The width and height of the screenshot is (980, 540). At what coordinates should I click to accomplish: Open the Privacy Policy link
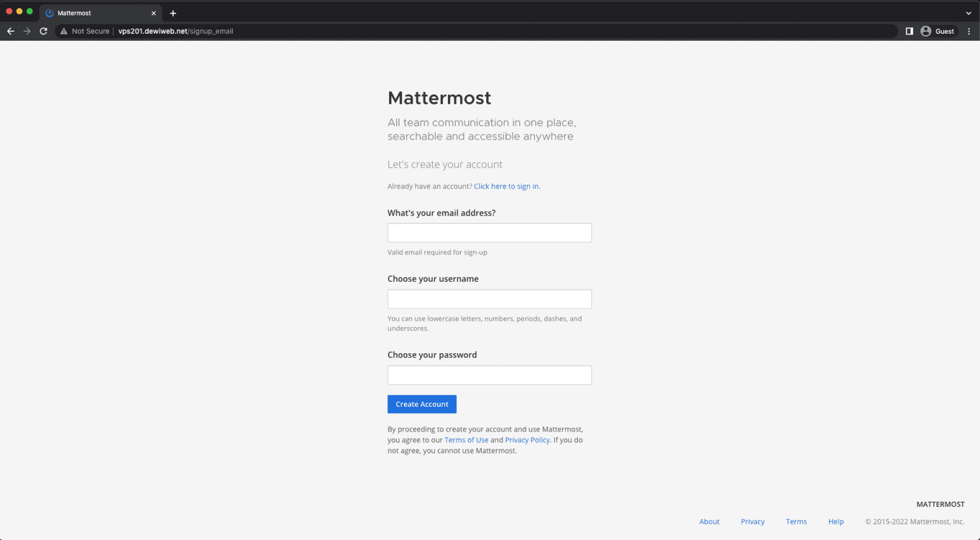coord(527,440)
